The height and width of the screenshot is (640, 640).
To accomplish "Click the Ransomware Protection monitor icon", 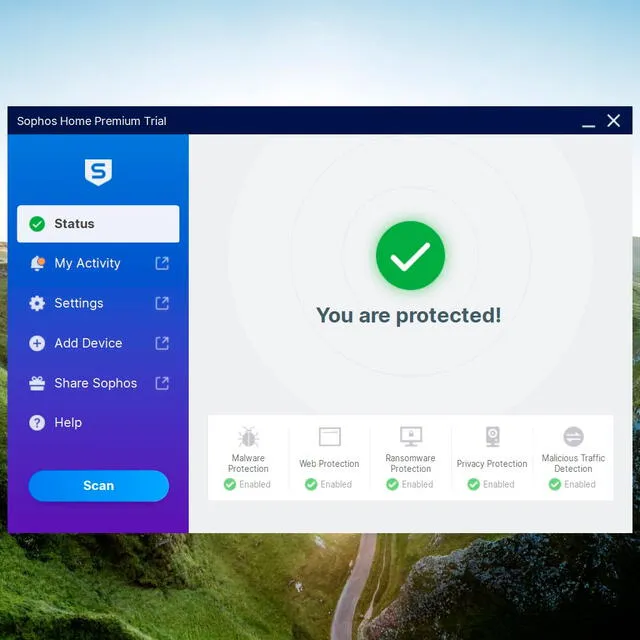I will 411,437.
